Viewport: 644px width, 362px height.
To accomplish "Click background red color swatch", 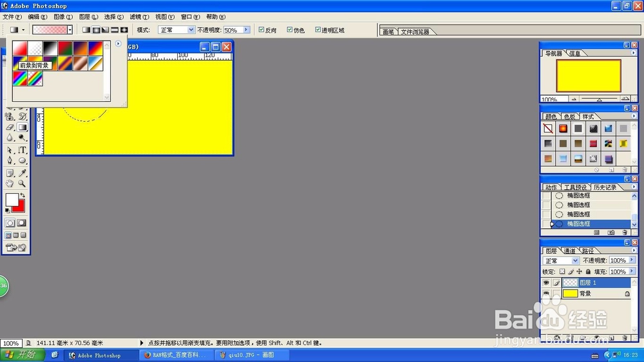I will click(21, 207).
